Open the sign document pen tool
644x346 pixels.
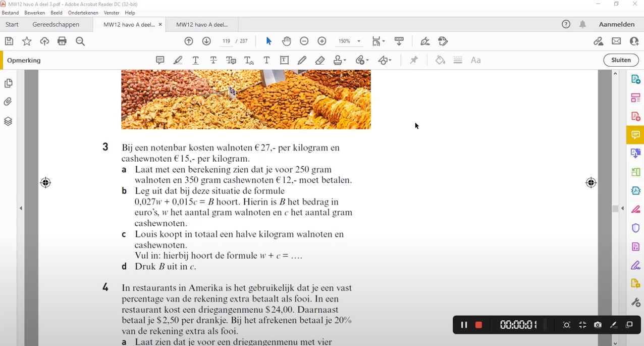point(425,41)
